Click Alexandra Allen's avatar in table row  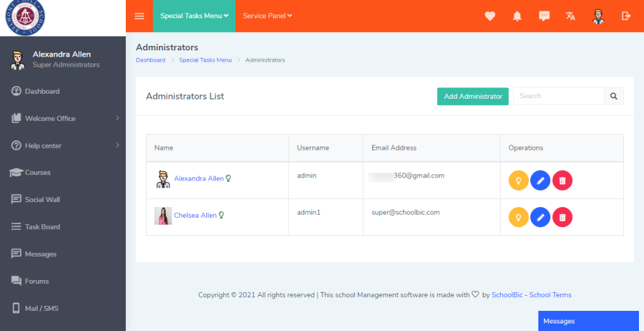pyautogui.click(x=163, y=179)
